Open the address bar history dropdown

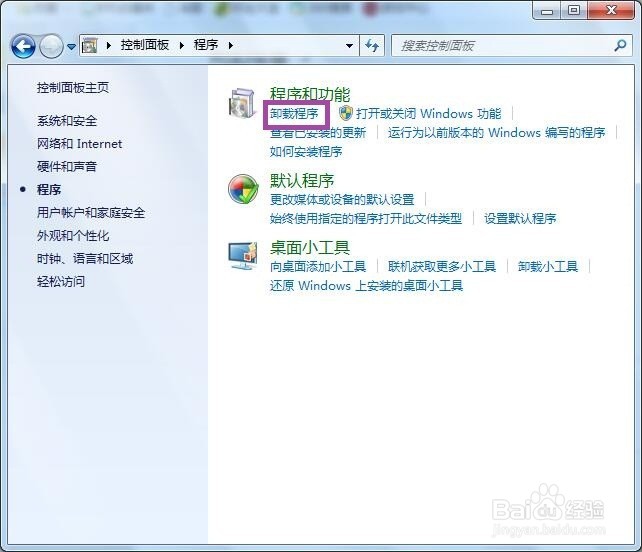(x=349, y=45)
